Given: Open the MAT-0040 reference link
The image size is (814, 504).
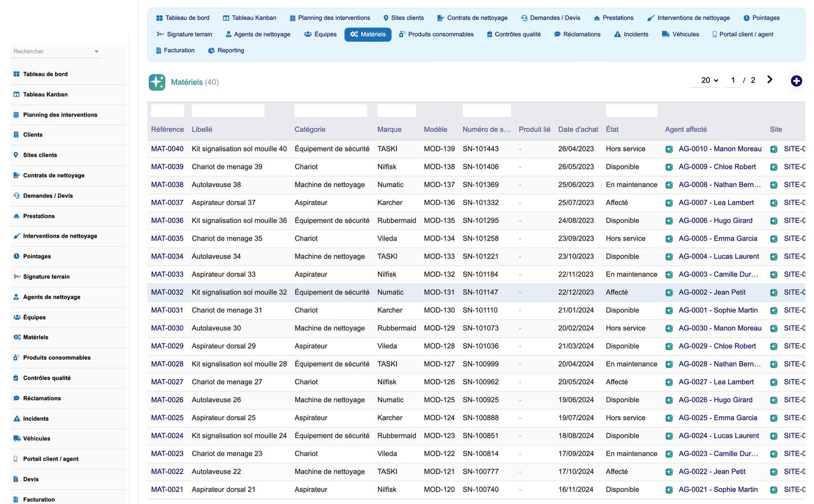Looking at the screenshot, I should coord(167,149).
